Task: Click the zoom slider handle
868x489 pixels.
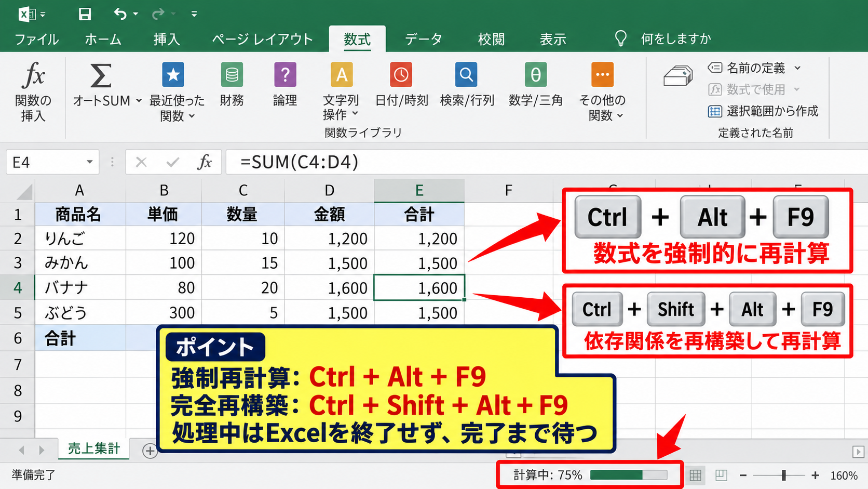Action: pyautogui.click(x=784, y=475)
